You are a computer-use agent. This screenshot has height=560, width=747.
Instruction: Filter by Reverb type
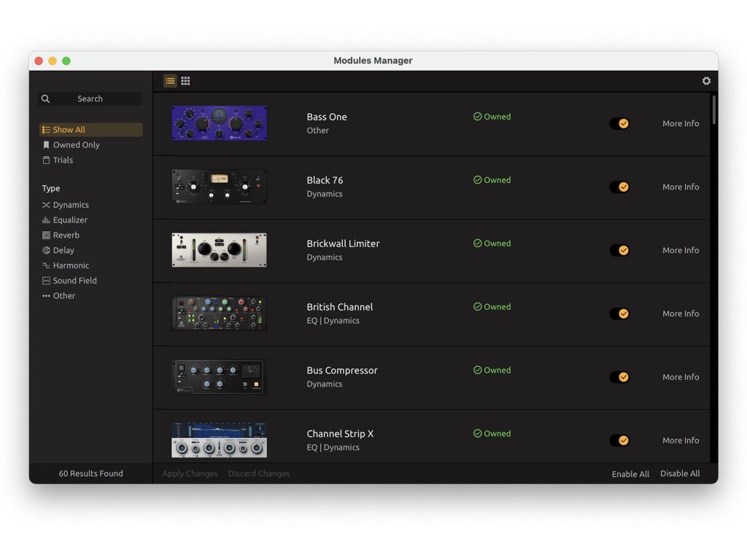(66, 236)
